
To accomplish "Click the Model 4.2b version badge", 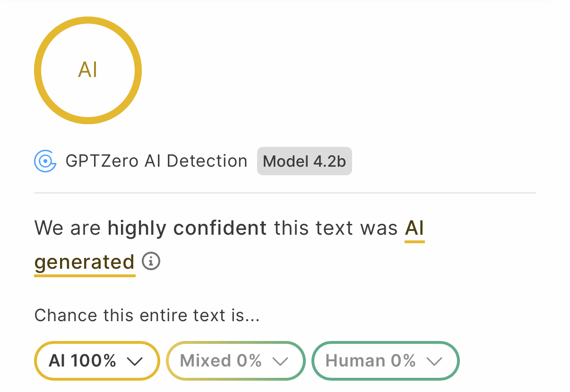I will coord(304,161).
